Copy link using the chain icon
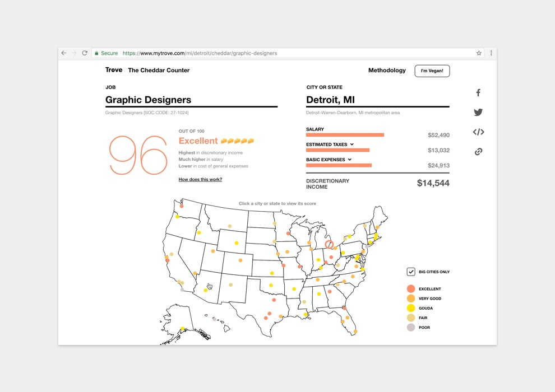The image size is (555, 392). click(478, 152)
